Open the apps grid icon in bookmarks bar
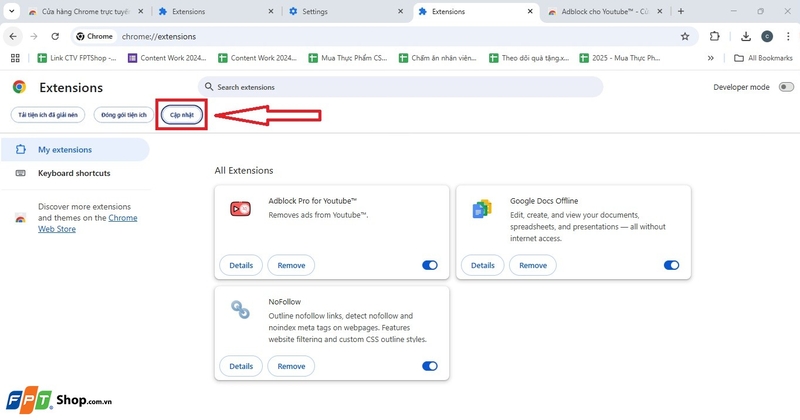This screenshot has width=800, height=420. pyautogui.click(x=15, y=58)
